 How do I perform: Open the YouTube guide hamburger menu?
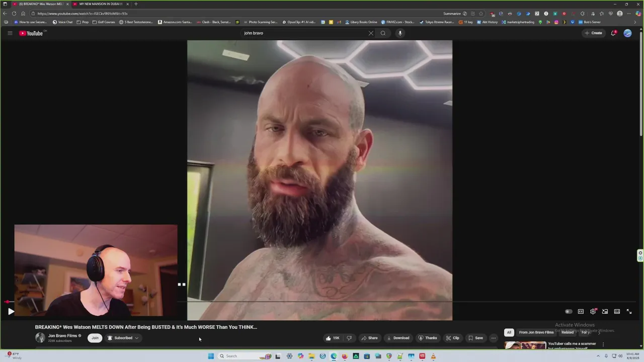(x=10, y=33)
